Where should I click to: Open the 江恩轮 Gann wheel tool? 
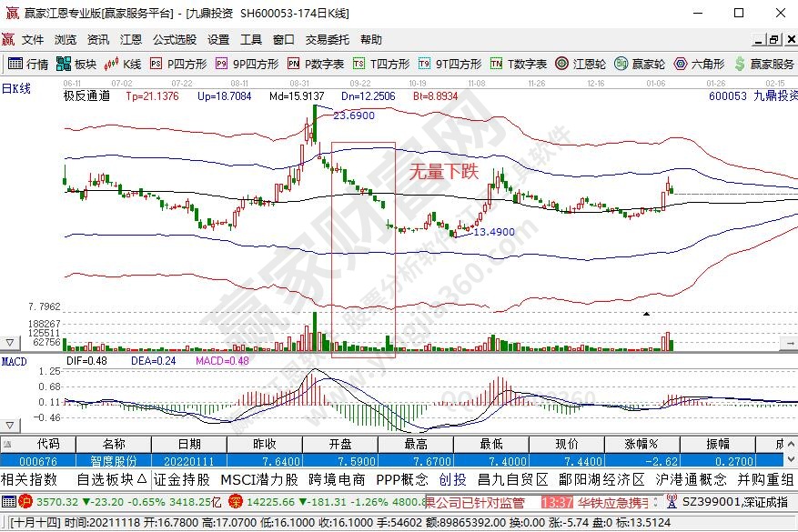[581, 64]
